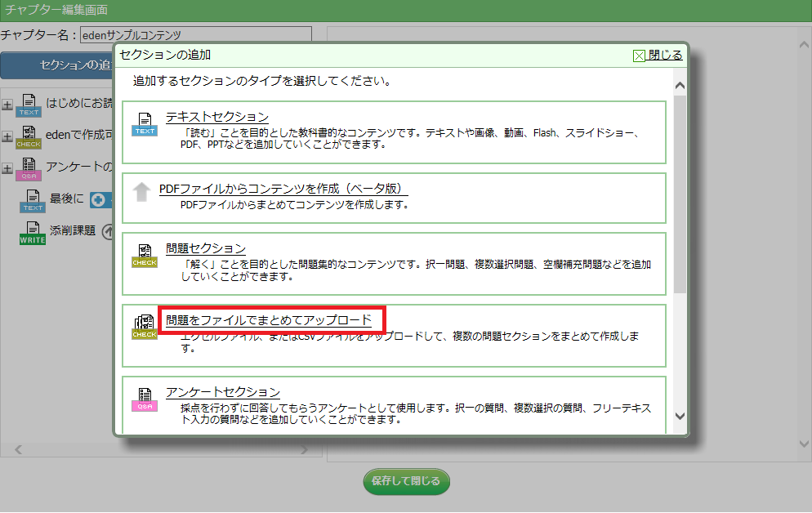Click the blue セクションの追加 button
812x513 pixels.
coord(57,65)
